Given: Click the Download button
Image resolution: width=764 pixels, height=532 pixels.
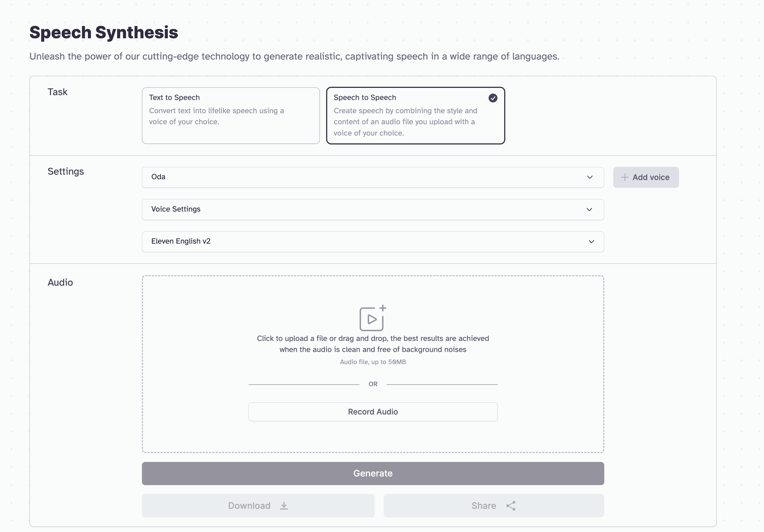Looking at the screenshot, I should click(x=258, y=505).
